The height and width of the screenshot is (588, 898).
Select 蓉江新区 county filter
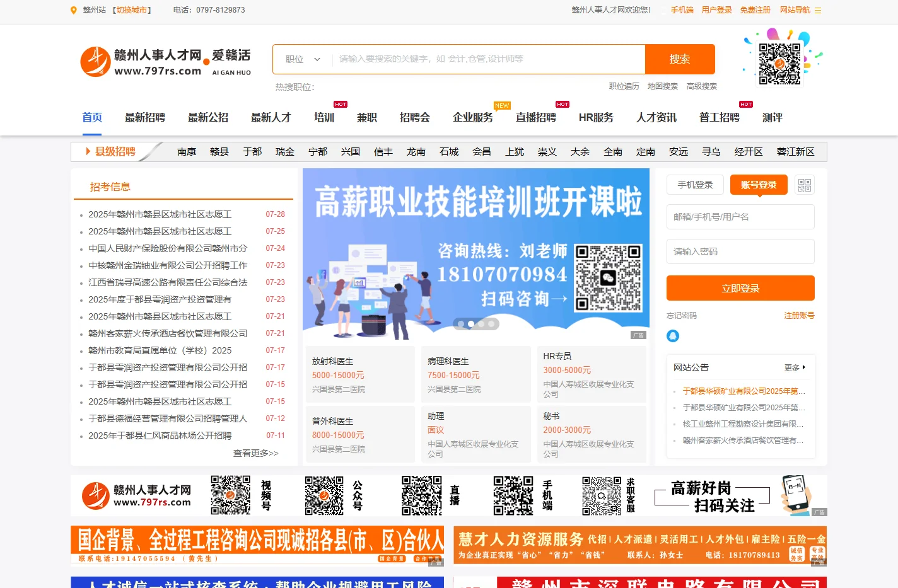(796, 152)
